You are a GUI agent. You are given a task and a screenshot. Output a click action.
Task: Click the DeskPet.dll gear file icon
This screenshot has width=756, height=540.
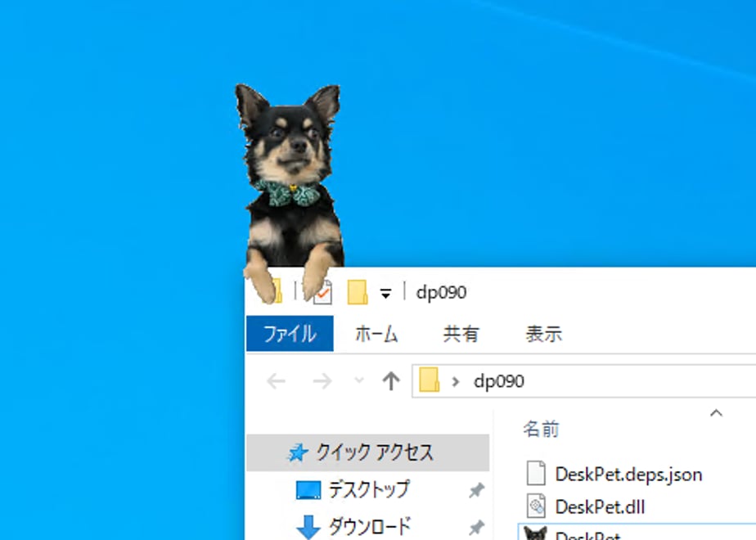point(536,506)
